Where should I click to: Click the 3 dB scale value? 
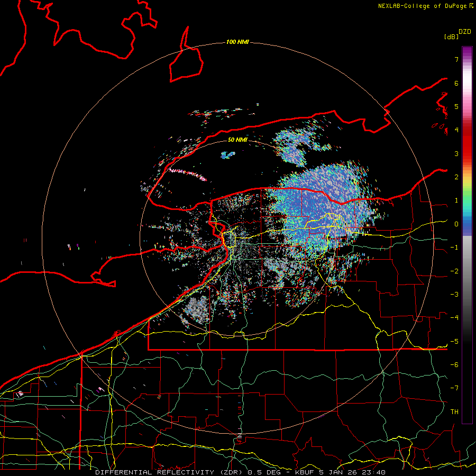coord(456,153)
